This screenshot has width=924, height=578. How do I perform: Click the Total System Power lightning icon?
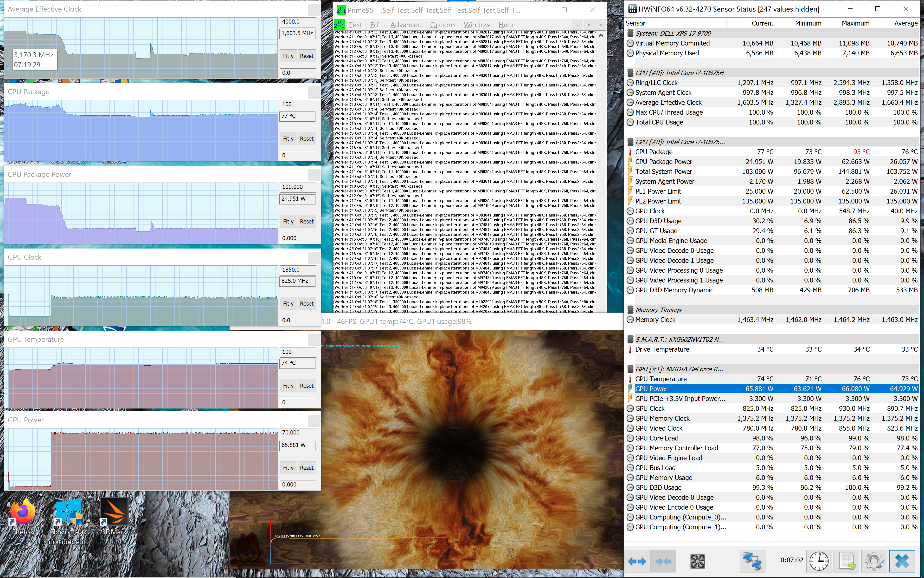tap(630, 172)
